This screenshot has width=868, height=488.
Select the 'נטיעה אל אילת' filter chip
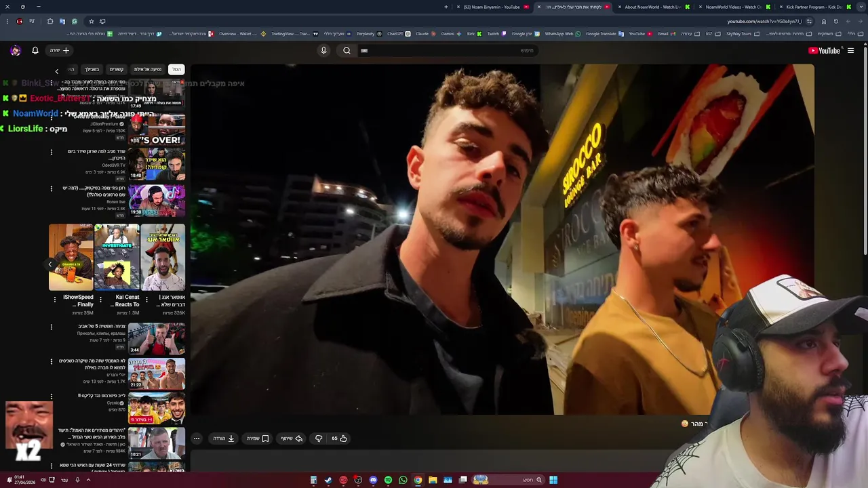pyautogui.click(x=148, y=69)
